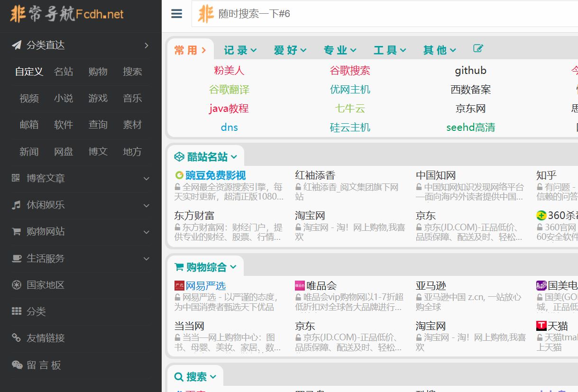Click the red T 天猫 favicon
This screenshot has height=392, width=578.
[x=541, y=326]
